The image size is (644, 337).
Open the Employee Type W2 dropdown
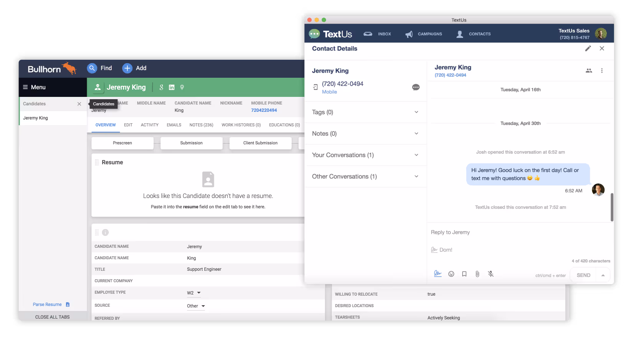194,293
